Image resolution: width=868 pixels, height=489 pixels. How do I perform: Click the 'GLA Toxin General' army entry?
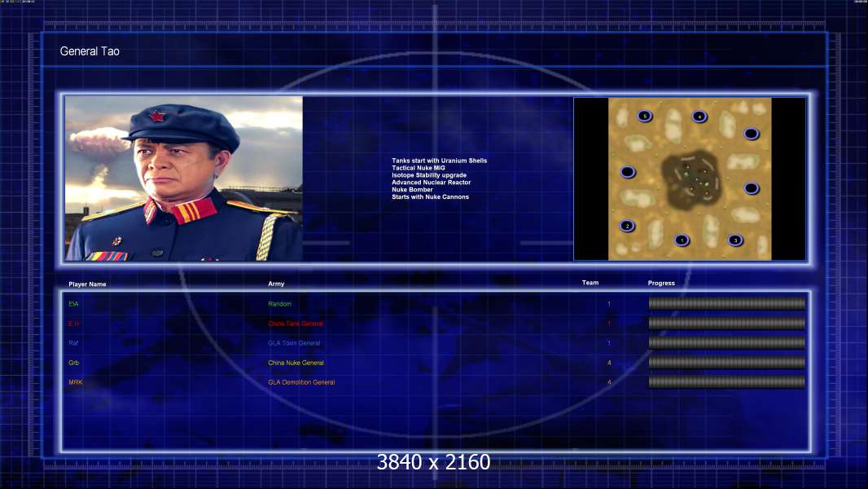coord(294,343)
